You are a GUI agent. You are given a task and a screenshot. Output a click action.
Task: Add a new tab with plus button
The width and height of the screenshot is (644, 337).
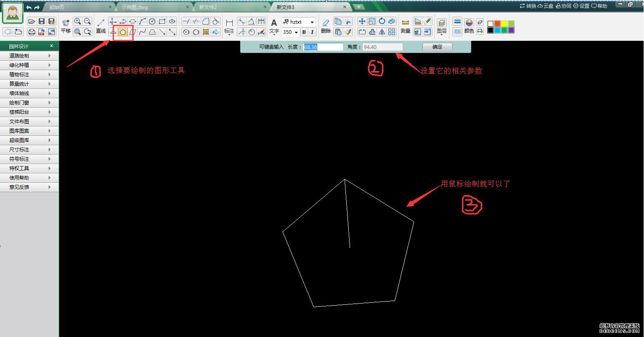click(x=359, y=7)
